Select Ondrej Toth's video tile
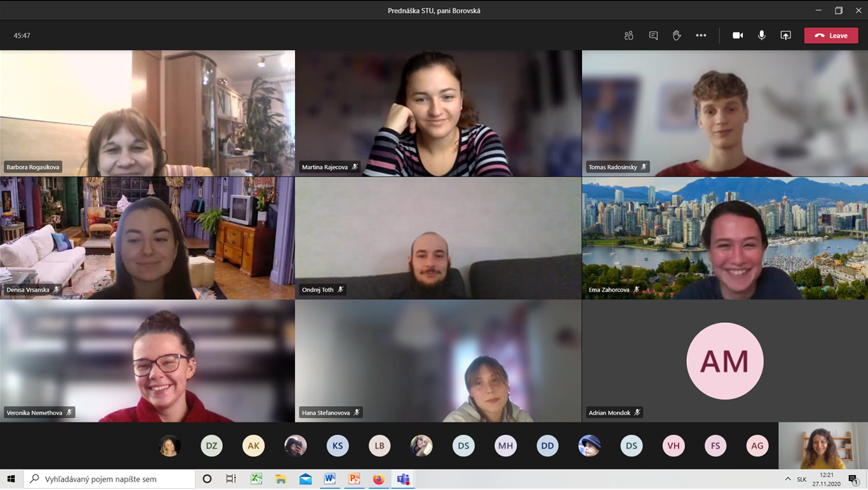 (x=438, y=238)
